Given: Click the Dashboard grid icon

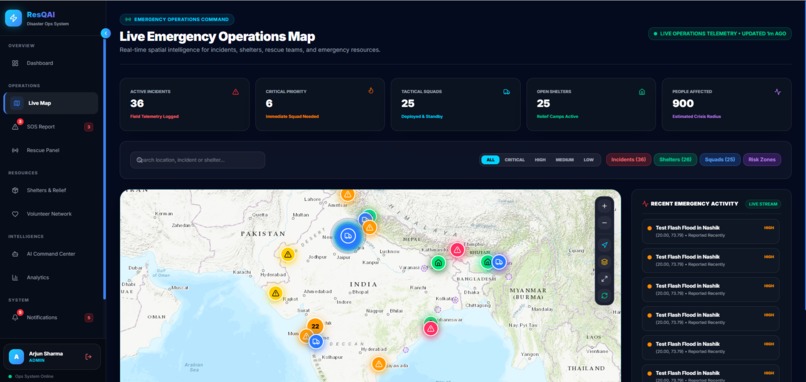Looking at the screenshot, I should coord(15,63).
